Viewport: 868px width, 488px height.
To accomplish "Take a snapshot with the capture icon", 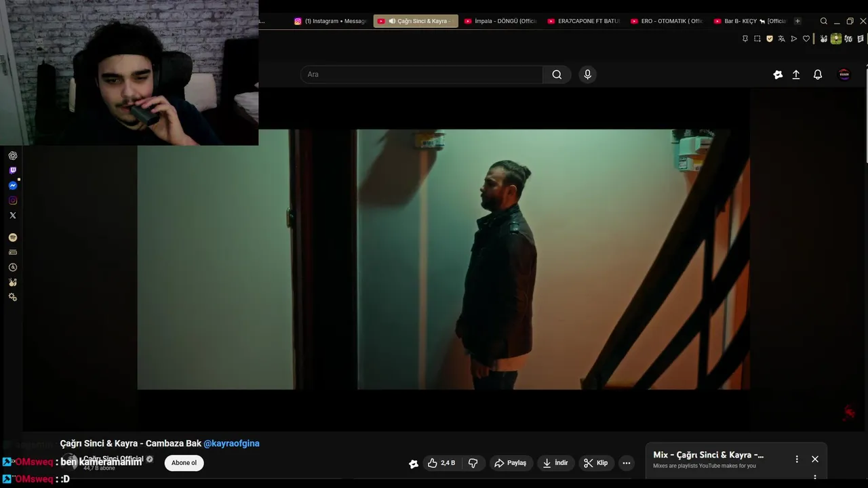I will click(x=757, y=39).
